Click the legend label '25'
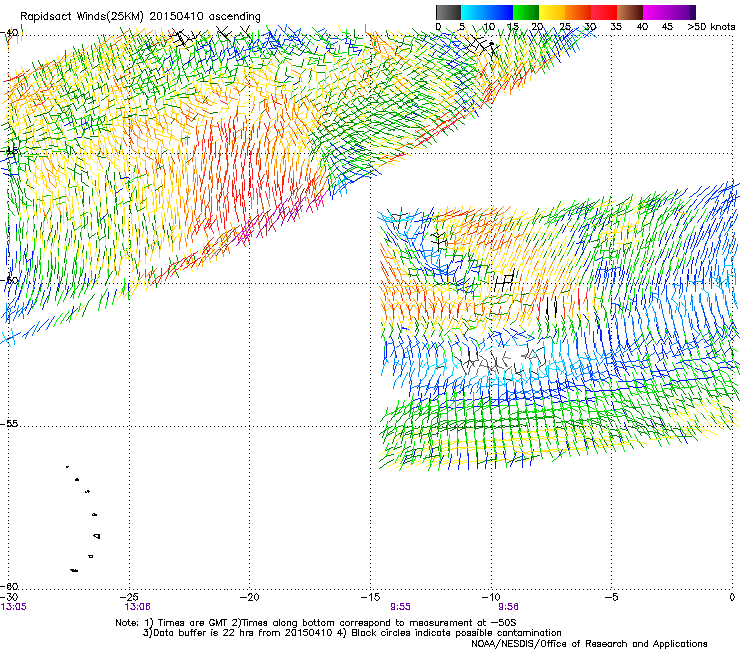This screenshot has width=740, height=650. [x=564, y=27]
